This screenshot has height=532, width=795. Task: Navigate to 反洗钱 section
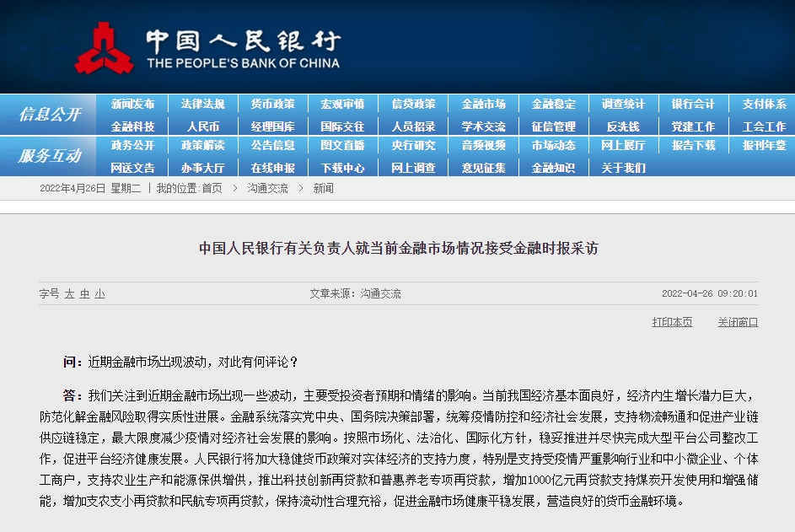[x=623, y=126]
